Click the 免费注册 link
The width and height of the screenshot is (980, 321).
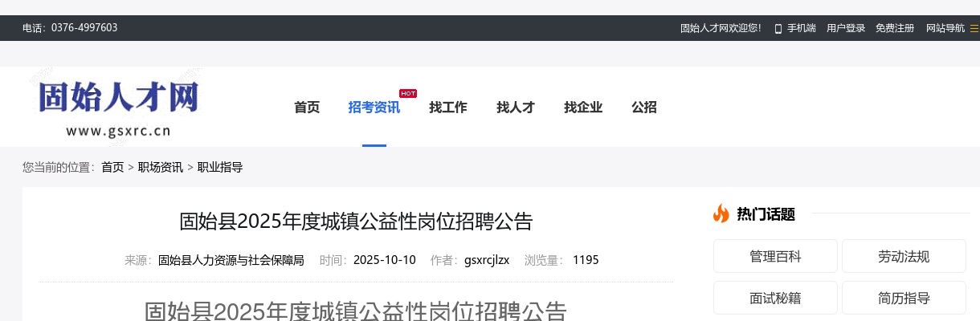tap(894, 28)
